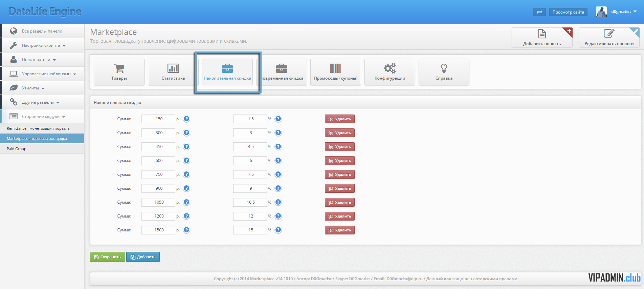Expand the Пользователи menu
Screen dimensions: 644x289
[x=42, y=60]
